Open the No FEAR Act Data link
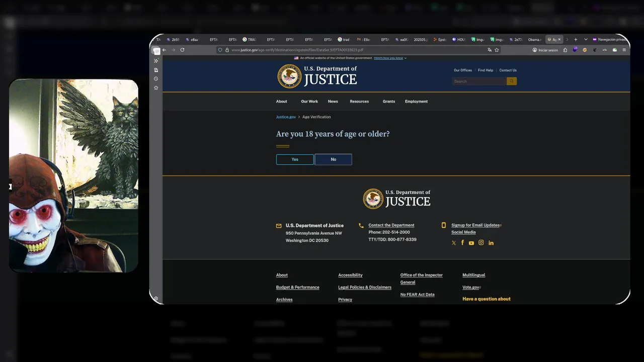Screen dimensions: 644x362 click(417, 295)
